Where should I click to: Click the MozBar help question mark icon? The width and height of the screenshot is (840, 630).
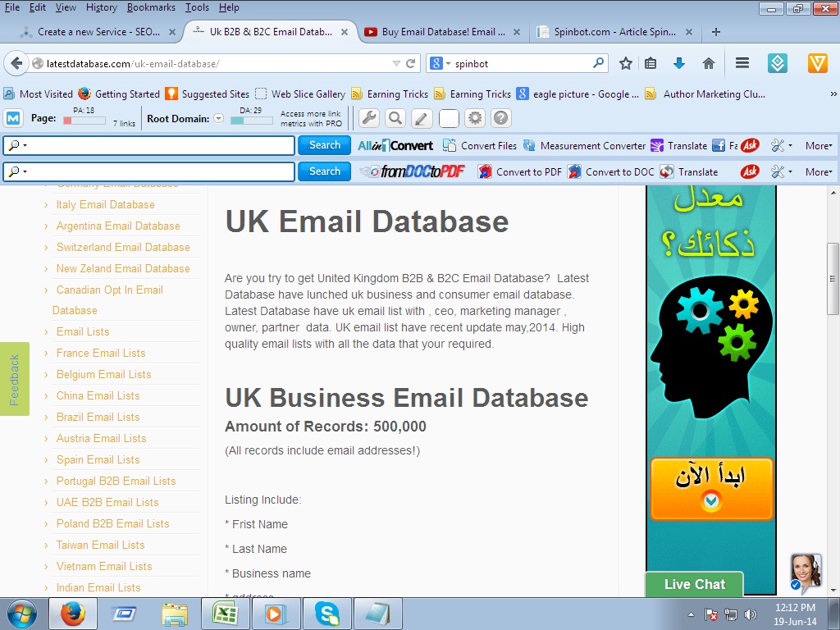click(501, 118)
